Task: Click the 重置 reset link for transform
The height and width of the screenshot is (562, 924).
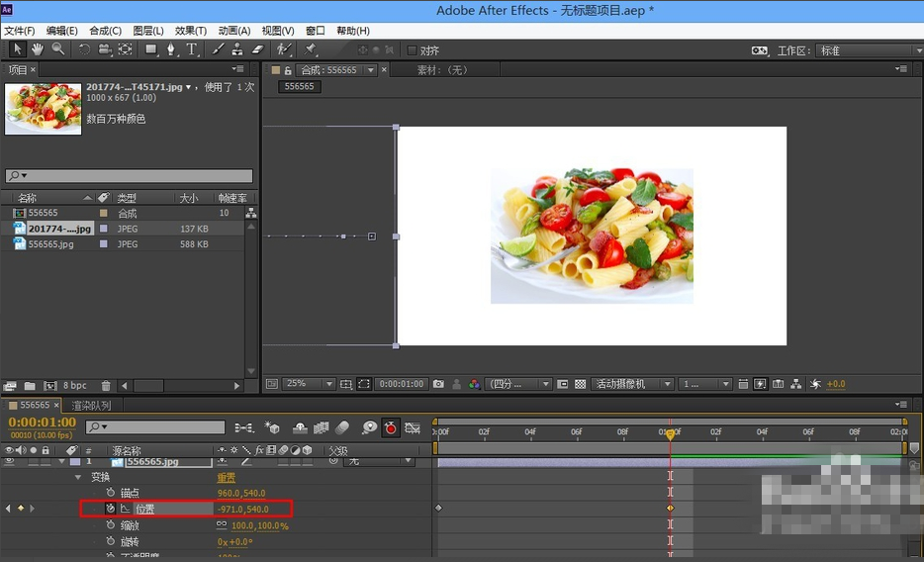Action: point(227,477)
